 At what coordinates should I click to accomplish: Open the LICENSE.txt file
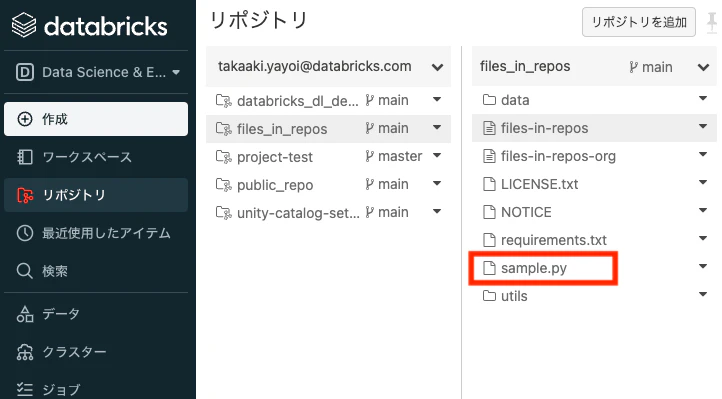point(539,184)
